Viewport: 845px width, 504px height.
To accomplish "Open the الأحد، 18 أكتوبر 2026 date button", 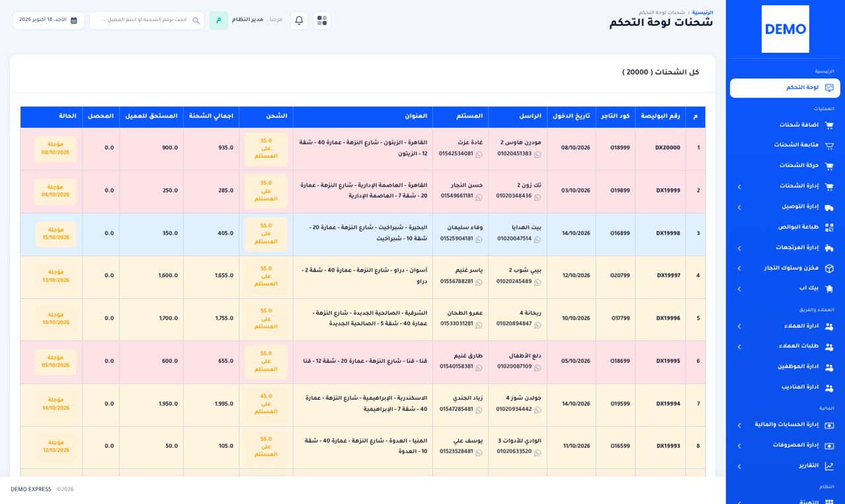I will pos(48,20).
